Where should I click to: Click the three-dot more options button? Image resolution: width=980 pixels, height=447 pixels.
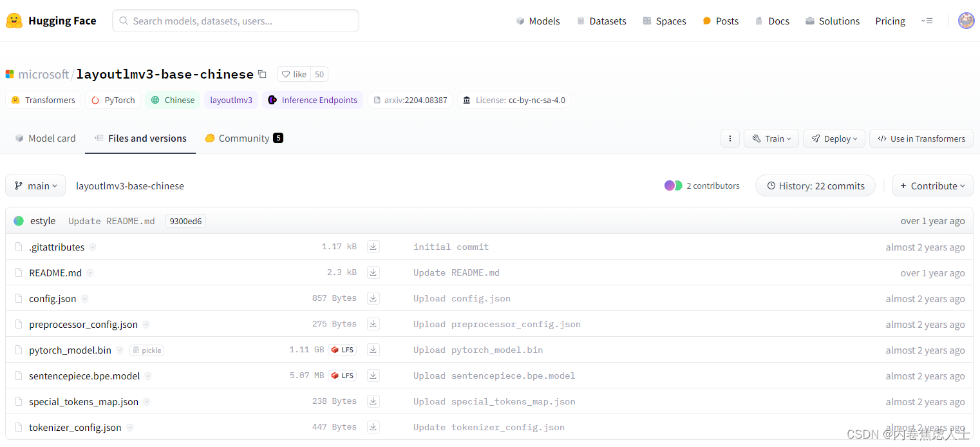coord(730,138)
